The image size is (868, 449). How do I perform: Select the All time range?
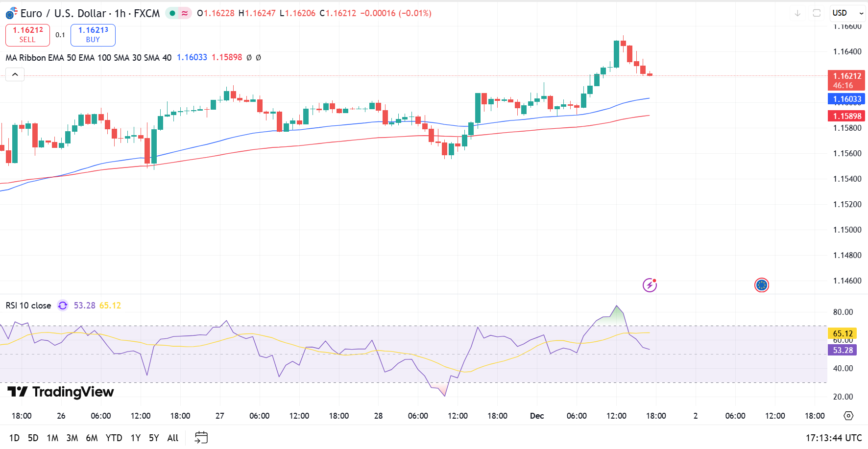click(172, 438)
